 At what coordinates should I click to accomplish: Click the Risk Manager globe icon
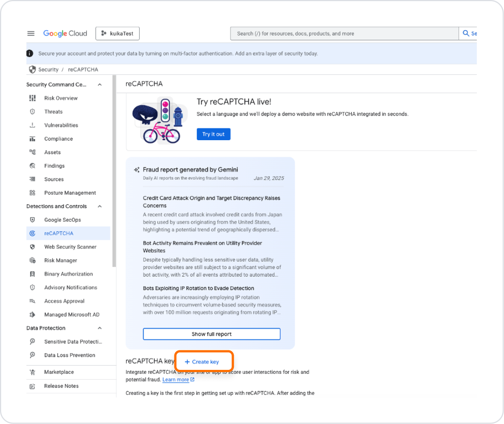coord(32,260)
